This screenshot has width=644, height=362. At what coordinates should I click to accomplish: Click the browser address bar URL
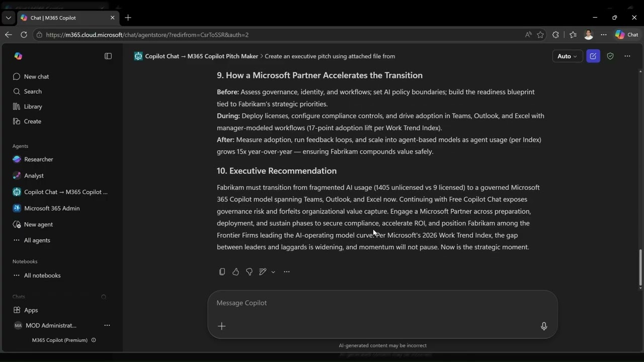pos(147,35)
